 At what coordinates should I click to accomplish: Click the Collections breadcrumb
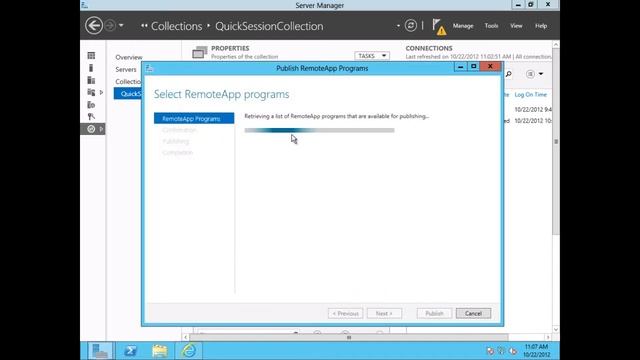[x=176, y=26]
